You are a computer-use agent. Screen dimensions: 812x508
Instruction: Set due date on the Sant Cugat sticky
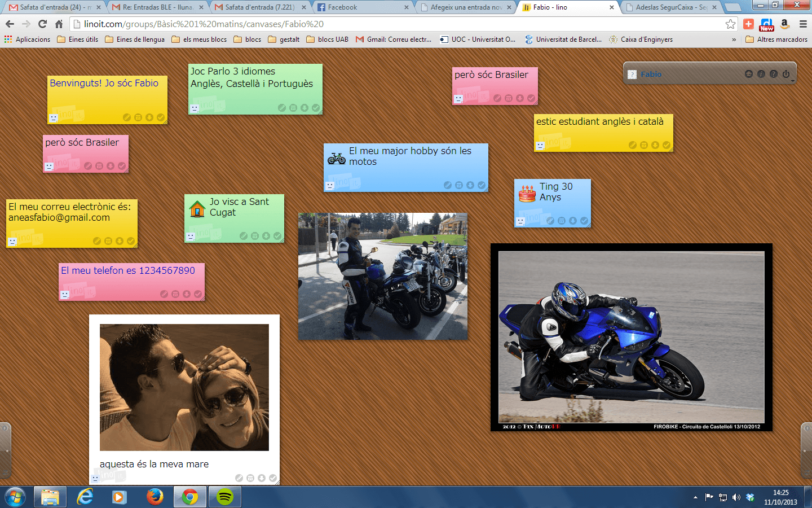255,236
